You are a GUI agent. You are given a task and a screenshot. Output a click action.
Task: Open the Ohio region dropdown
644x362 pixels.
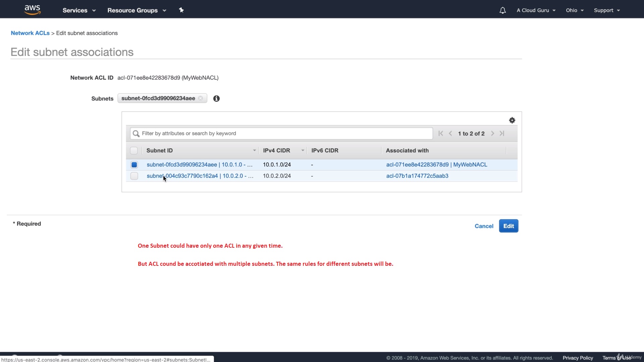pyautogui.click(x=575, y=10)
